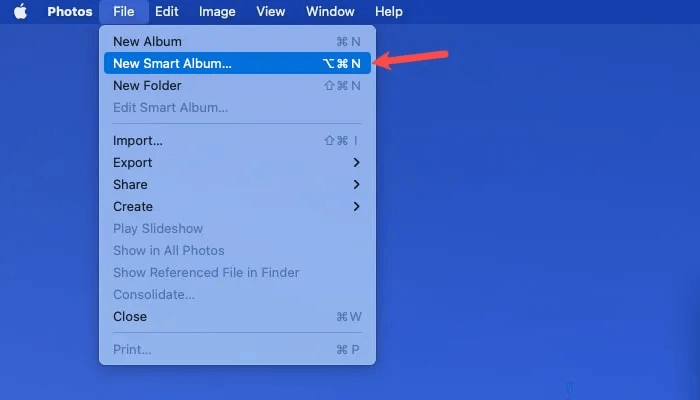The image size is (700, 400).
Task: Create a New Folder
Action: coord(237,85)
